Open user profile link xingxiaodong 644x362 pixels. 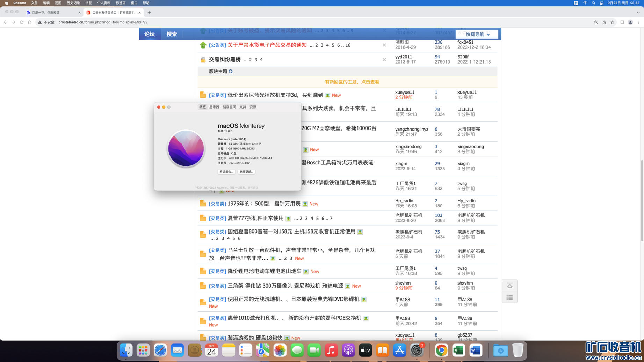[408, 146]
